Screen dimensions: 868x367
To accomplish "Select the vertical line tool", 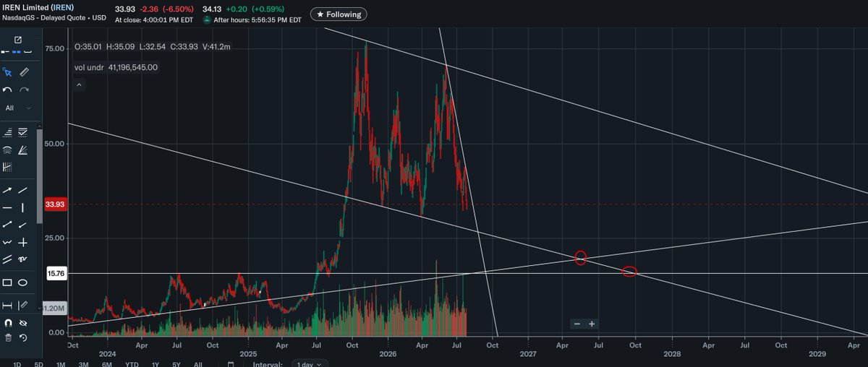I will click(x=23, y=207).
